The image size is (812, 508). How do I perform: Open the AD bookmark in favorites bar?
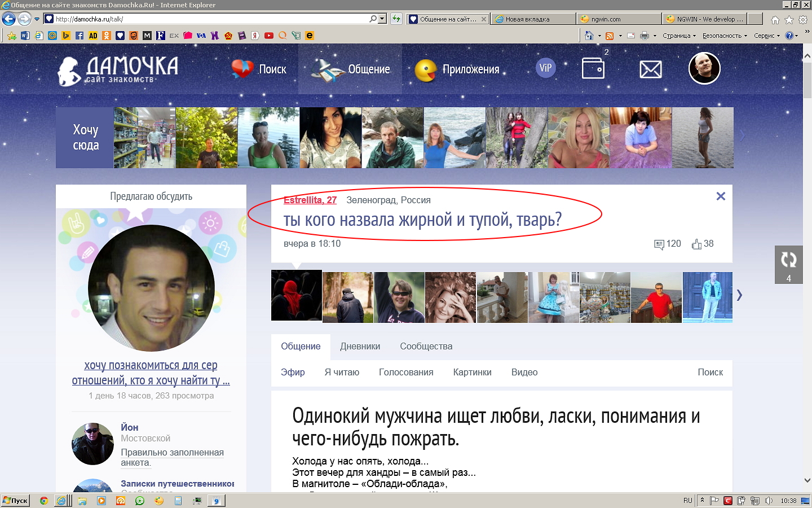coord(93,36)
